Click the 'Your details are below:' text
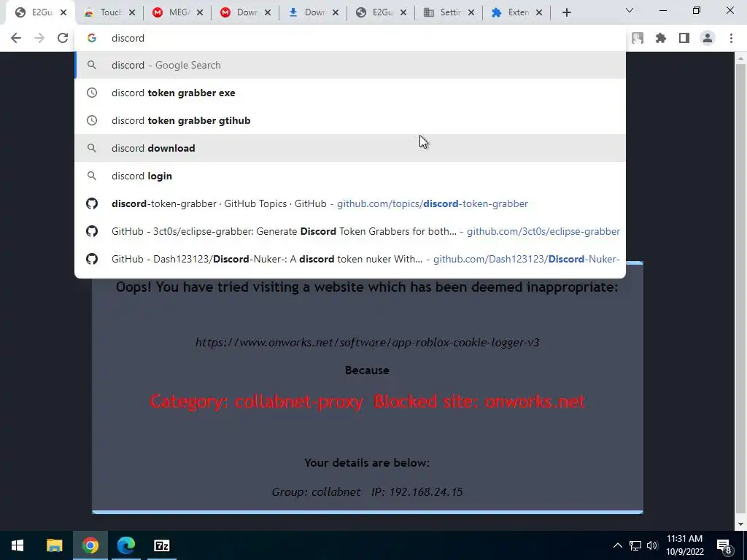747x560 pixels. pyautogui.click(x=367, y=463)
